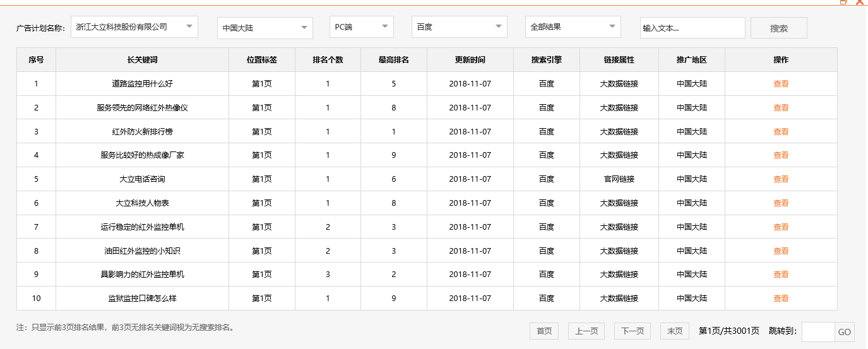Click 查看 for 红外防火新排行榜

coord(781,131)
